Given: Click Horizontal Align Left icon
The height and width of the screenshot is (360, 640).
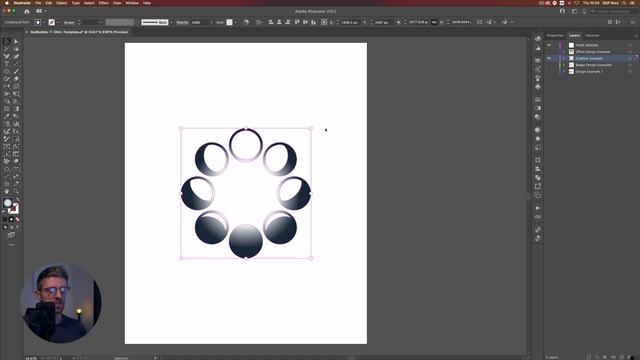Looking at the screenshot, I should 271,22.
